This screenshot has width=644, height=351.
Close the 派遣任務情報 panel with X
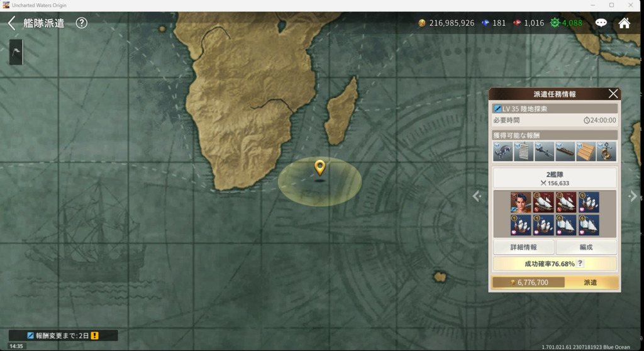point(613,94)
